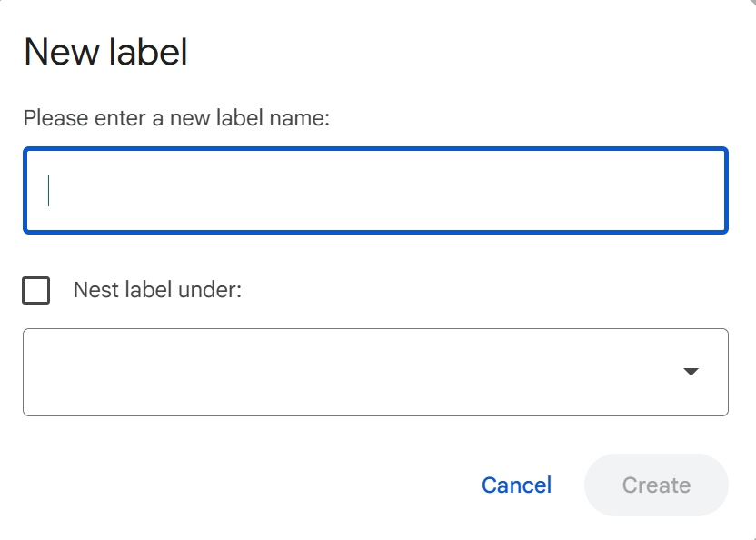The height and width of the screenshot is (540, 756).
Task: Click the new label name field
Action: 375,191
